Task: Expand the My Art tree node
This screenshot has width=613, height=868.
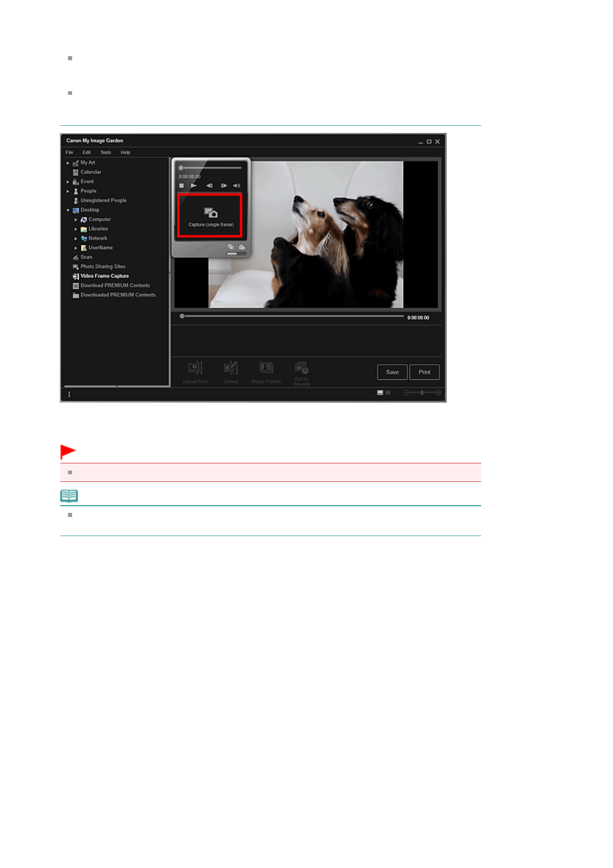Action: tap(68, 163)
